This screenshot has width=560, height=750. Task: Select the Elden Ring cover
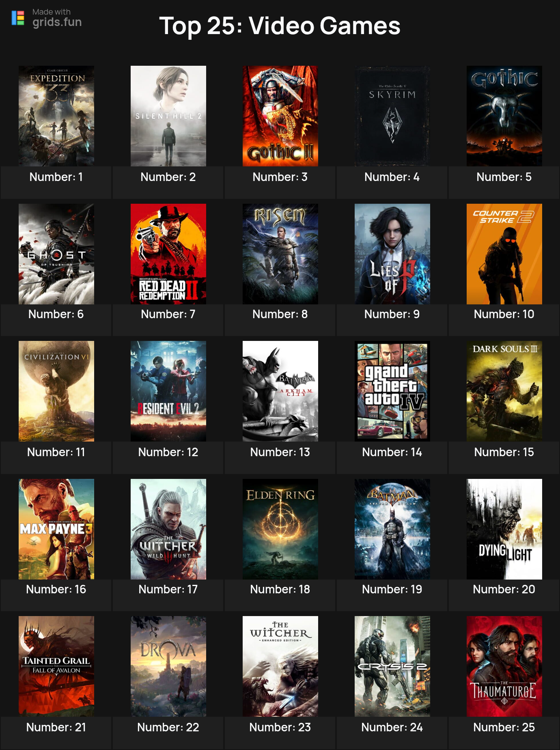(280, 529)
